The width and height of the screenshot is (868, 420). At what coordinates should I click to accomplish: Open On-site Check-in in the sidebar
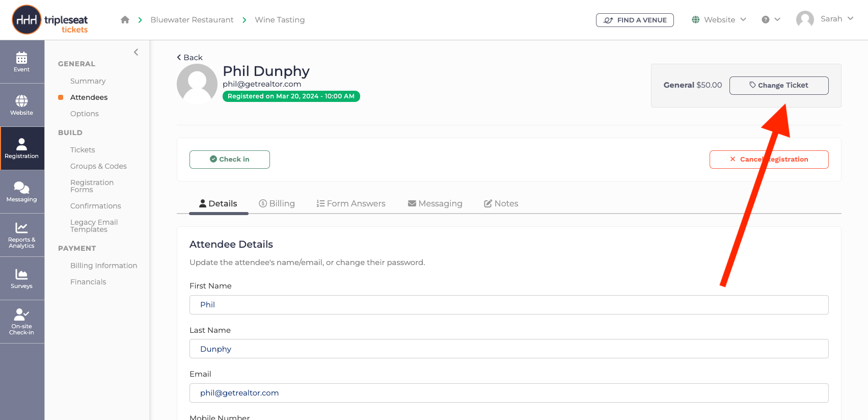(22, 322)
